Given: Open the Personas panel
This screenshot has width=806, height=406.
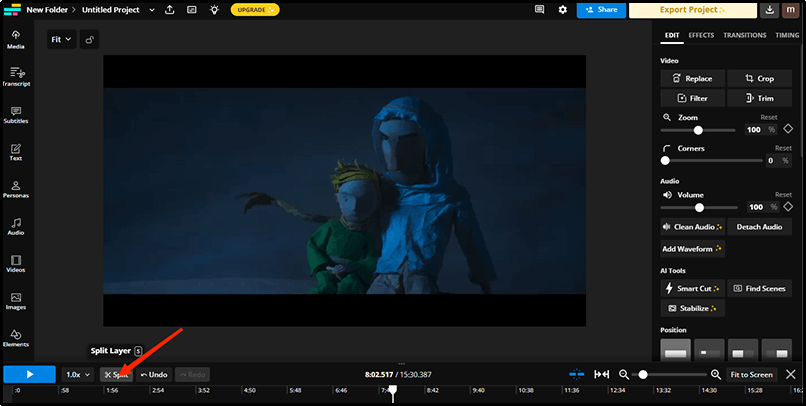Looking at the screenshot, I should (x=15, y=188).
